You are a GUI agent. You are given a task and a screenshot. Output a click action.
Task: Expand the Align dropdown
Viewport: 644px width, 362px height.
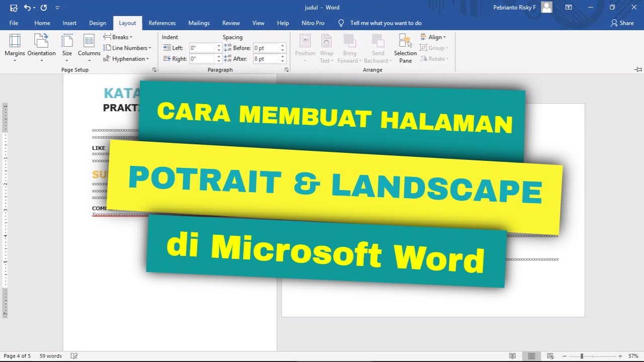(433, 37)
